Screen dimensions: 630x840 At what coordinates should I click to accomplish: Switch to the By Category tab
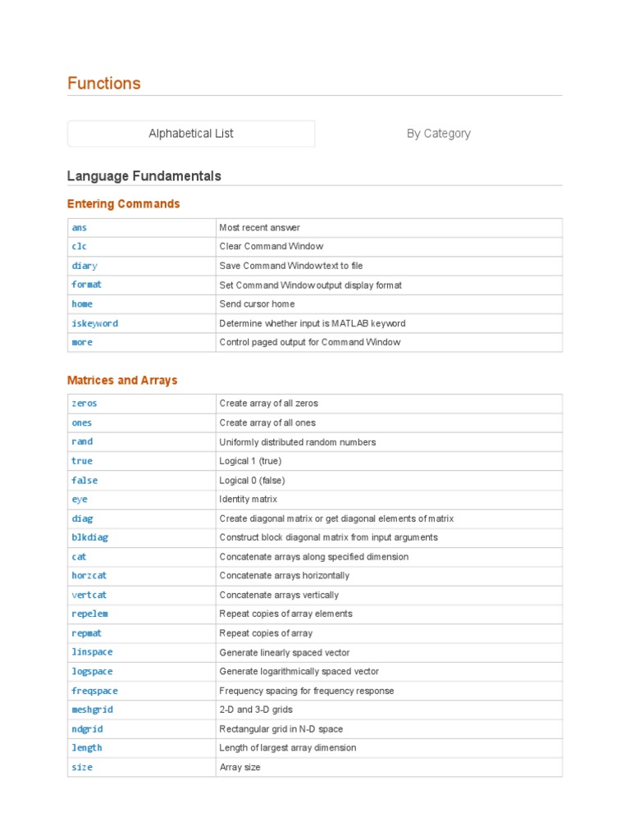pyautogui.click(x=438, y=134)
